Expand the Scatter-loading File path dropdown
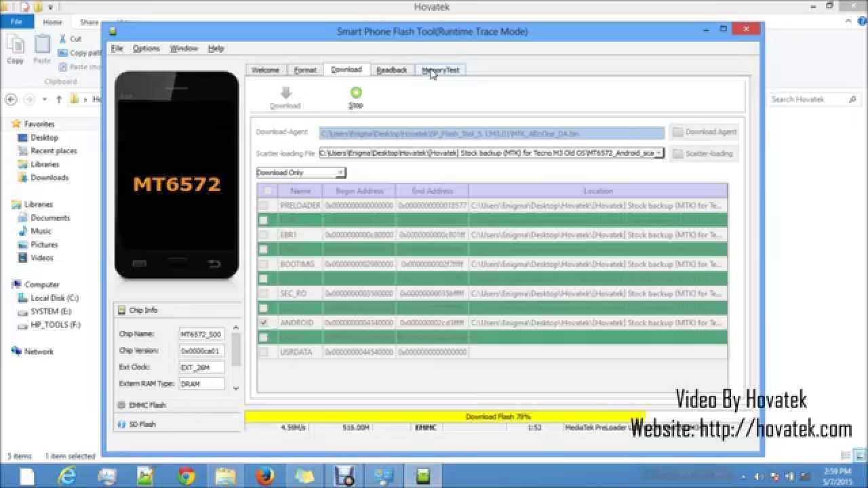Screen dimensions: 868x488 pyautogui.click(x=658, y=153)
